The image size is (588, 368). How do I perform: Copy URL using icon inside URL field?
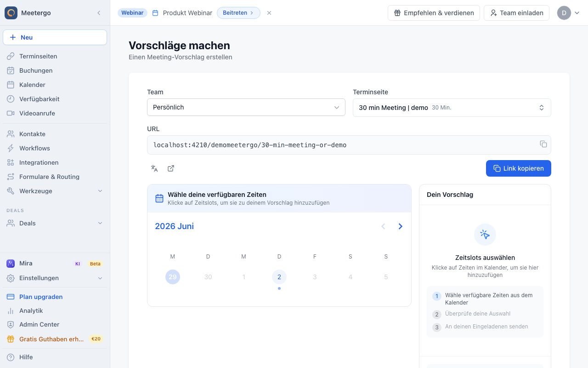click(x=543, y=144)
